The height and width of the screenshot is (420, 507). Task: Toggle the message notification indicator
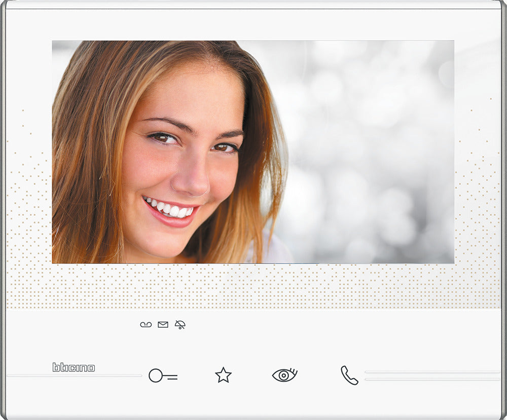(162, 325)
